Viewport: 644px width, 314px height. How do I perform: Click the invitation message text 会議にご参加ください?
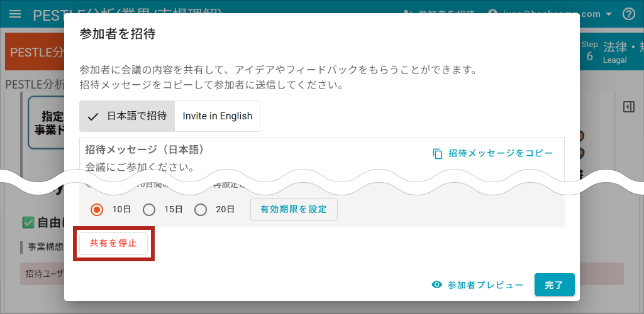140,168
